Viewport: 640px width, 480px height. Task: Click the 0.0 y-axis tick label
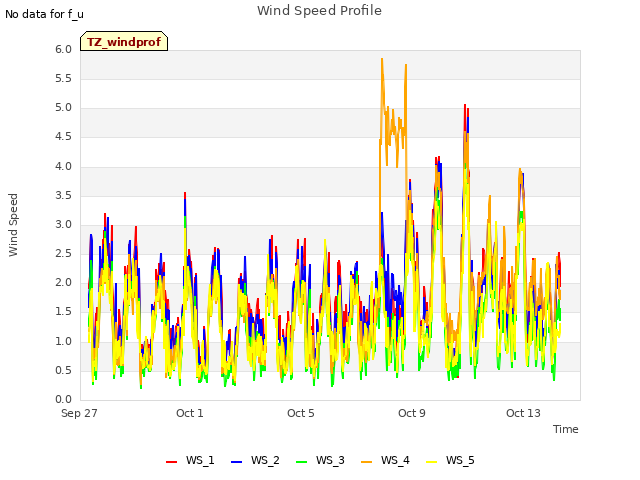(x=63, y=400)
